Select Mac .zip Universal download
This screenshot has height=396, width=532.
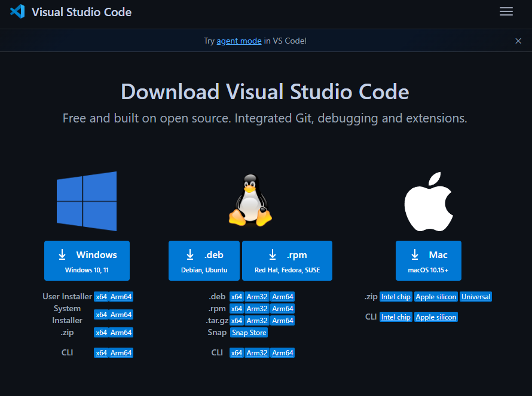tap(476, 297)
